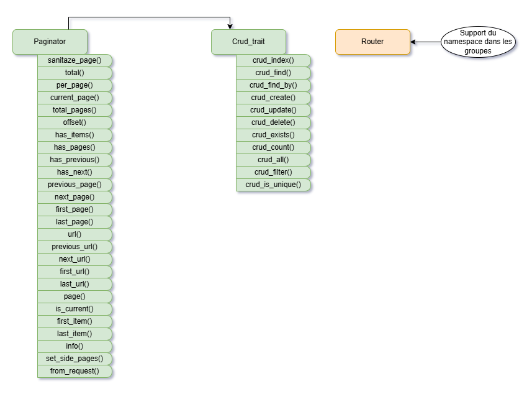532x394 pixels.
Task: Select the offset() method row
Action: 74,122
